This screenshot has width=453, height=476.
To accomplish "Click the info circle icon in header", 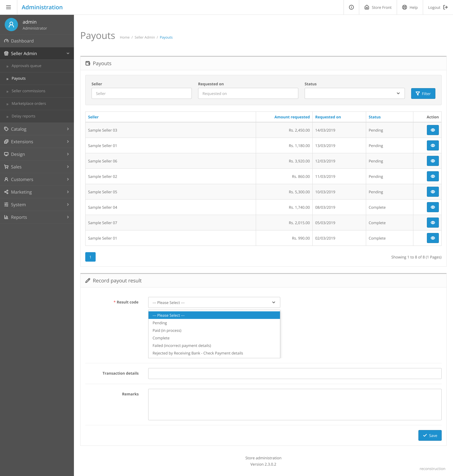I will click(x=351, y=7).
